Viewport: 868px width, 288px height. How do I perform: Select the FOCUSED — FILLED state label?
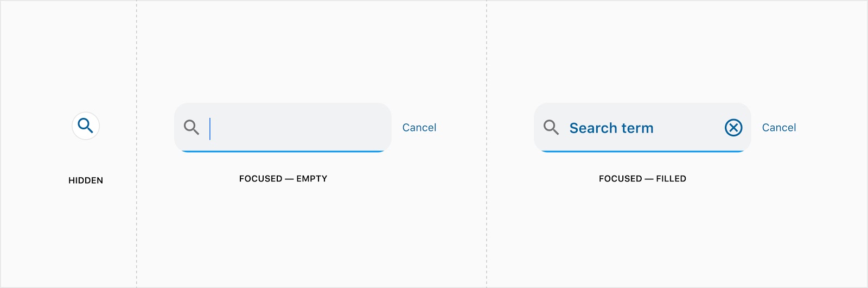tap(642, 179)
